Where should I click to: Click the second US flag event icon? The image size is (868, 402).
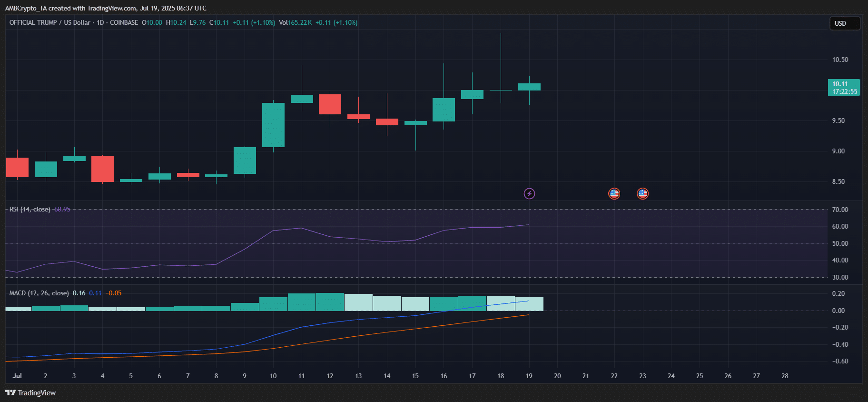(642, 193)
